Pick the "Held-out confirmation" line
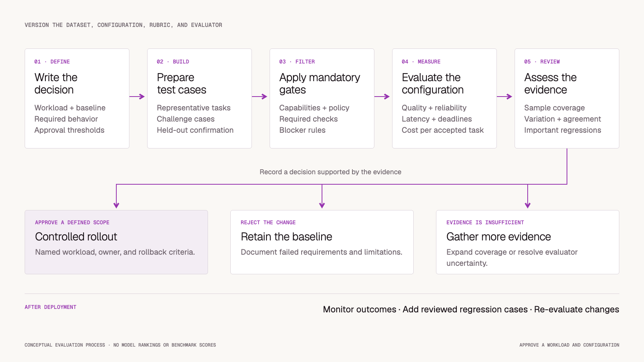 coord(195,130)
